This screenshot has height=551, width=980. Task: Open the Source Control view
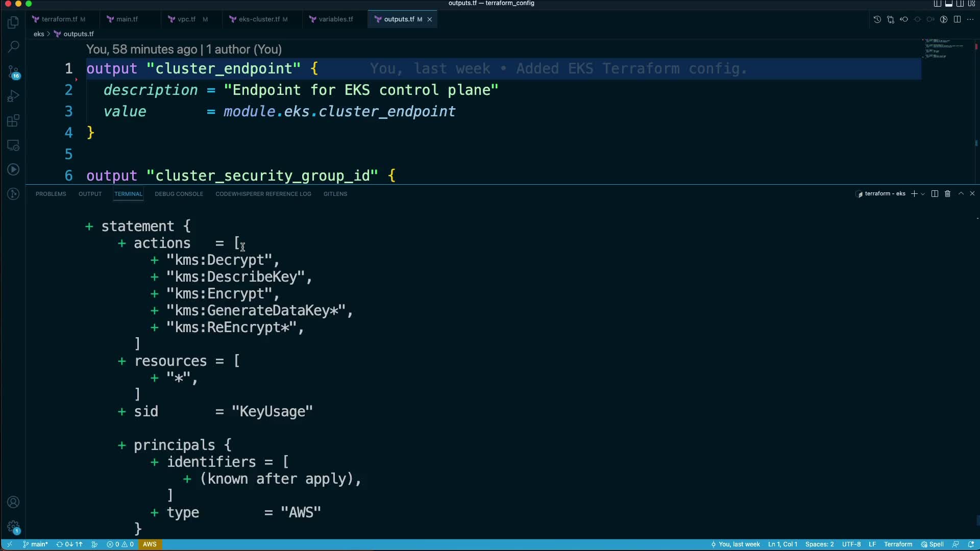tap(14, 71)
